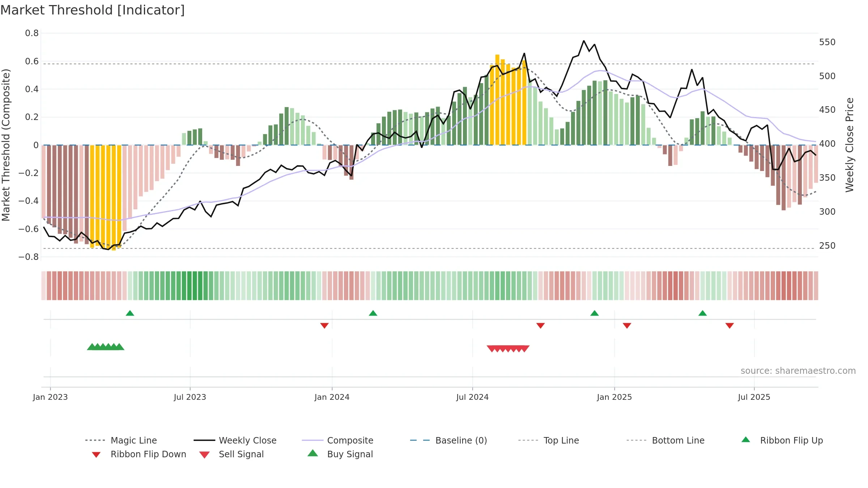Click the 400 price axis tick label
This screenshot has width=868, height=488.
pos(827,144)
